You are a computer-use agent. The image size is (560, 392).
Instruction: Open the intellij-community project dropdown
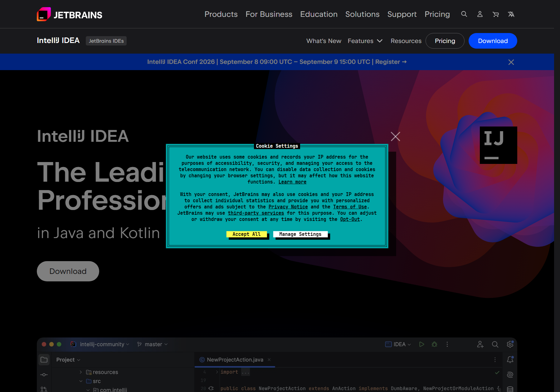point(104,344)
